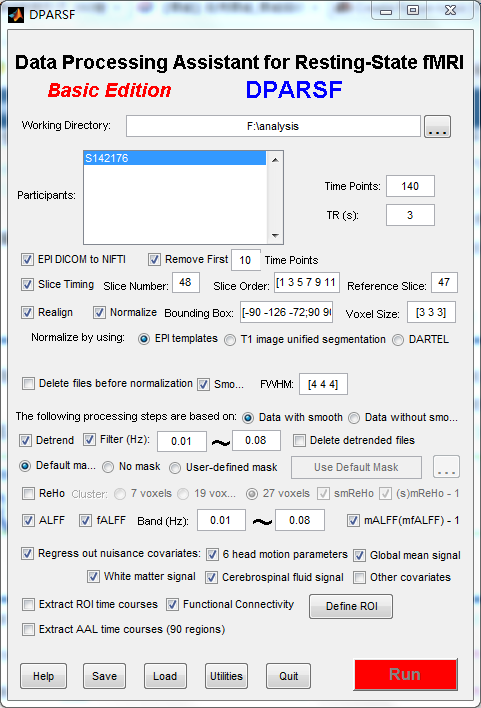Click the FWHM smoothing kernel field

(x=323, y=384)
